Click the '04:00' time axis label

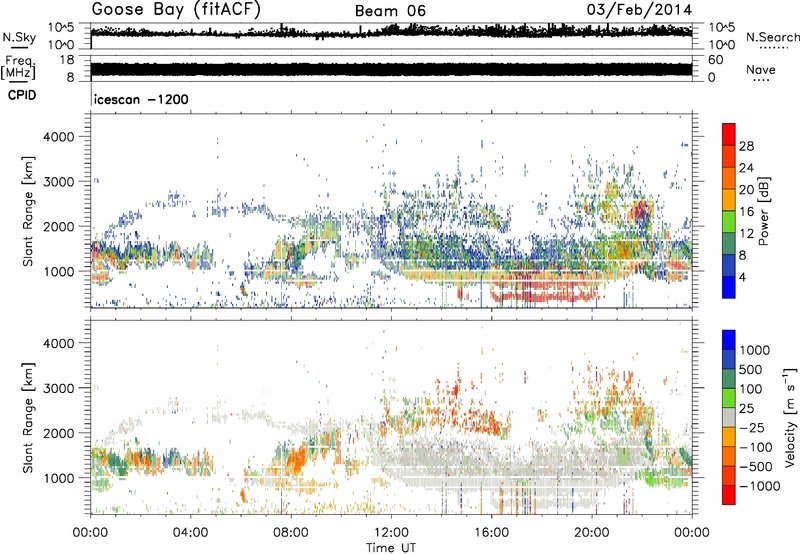click(190, 533)
